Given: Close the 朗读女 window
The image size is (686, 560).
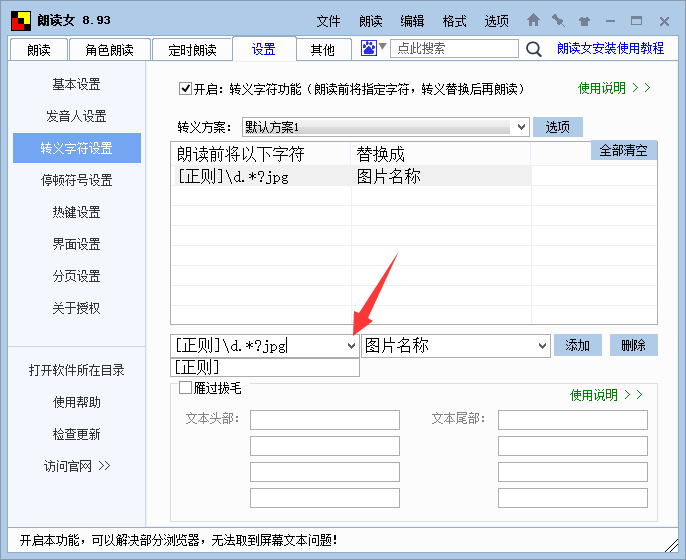Looking at the screenshot, I should tap(664, 21).
